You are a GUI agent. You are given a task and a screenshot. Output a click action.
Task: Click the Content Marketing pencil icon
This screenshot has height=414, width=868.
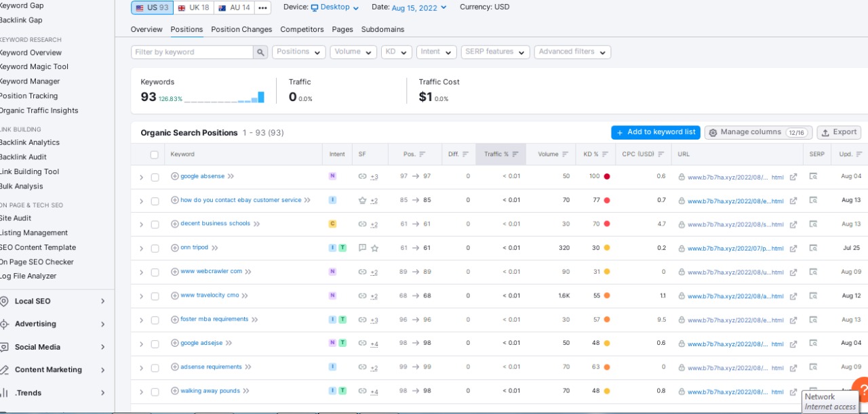(x=4, y=370)
